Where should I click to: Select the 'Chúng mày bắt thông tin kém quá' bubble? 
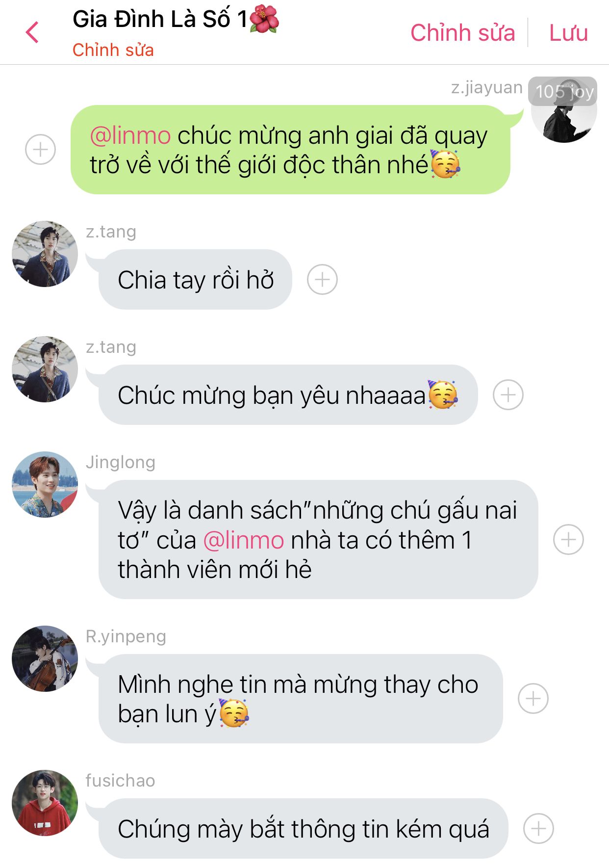click(x=304, y=829)
